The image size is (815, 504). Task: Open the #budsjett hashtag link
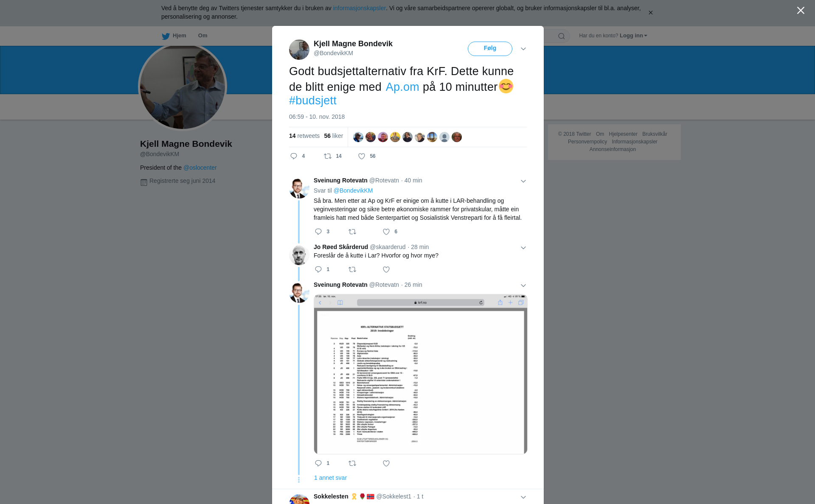[x=313, y=101]
